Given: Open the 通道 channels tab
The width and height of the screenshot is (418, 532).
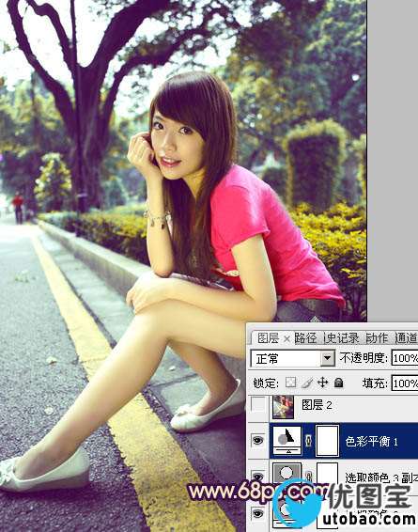Looking at the screenshot, I should tap(406, 337).
